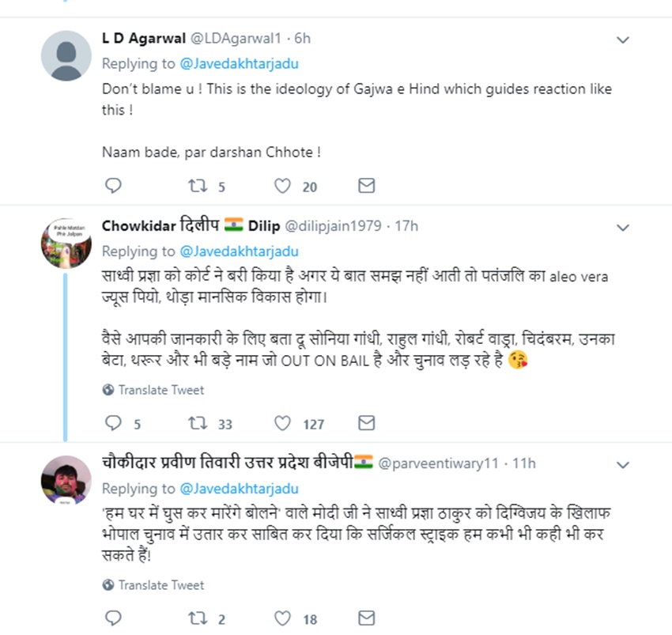Open @Javedakhtarjadu mention in L D Agarwal's reply
This screenshot has height=635, width=672.
[240, 63]
